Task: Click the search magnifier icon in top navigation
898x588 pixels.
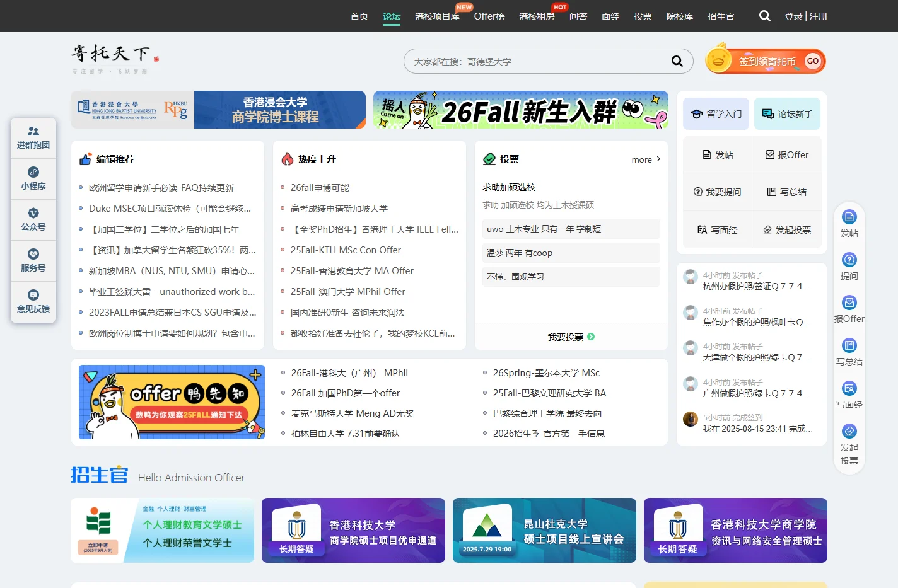Action: 765,16
